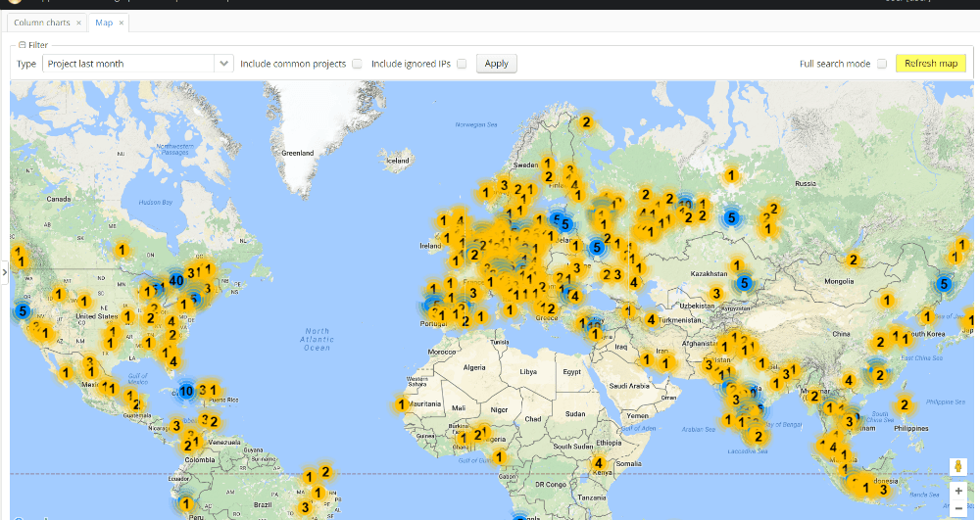The image size is (980, 520).
Task: Open the blue 10 cluster near Cuba
Action: pyautogui.click(x=186, y=392)
